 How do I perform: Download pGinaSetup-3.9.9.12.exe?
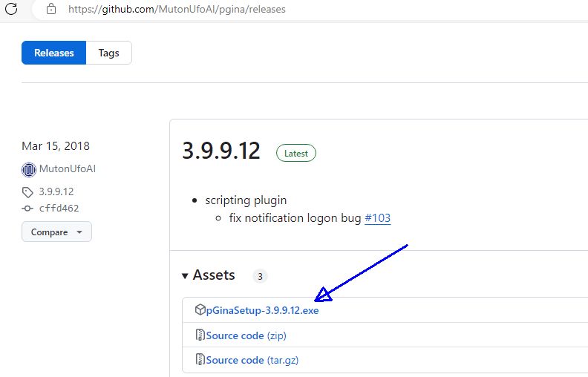(x=262, y=310)
